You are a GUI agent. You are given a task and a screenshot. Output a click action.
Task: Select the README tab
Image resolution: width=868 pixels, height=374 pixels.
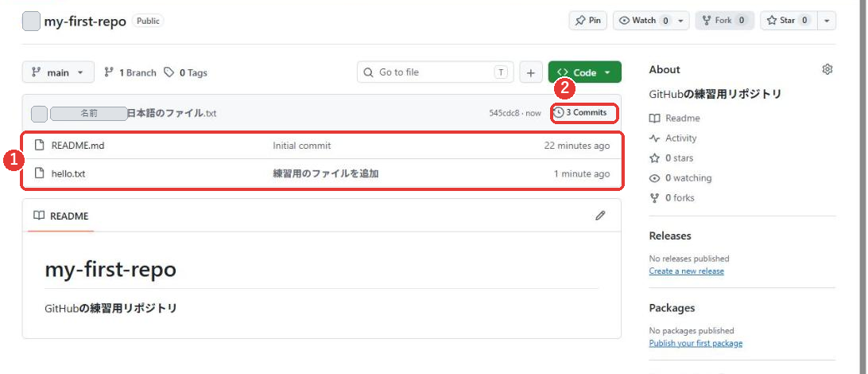point(61,216)
